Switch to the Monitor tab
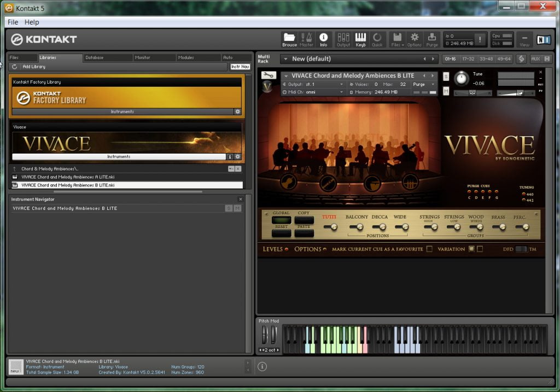Screen dimensions: 560x392 (x=154, y=57)
